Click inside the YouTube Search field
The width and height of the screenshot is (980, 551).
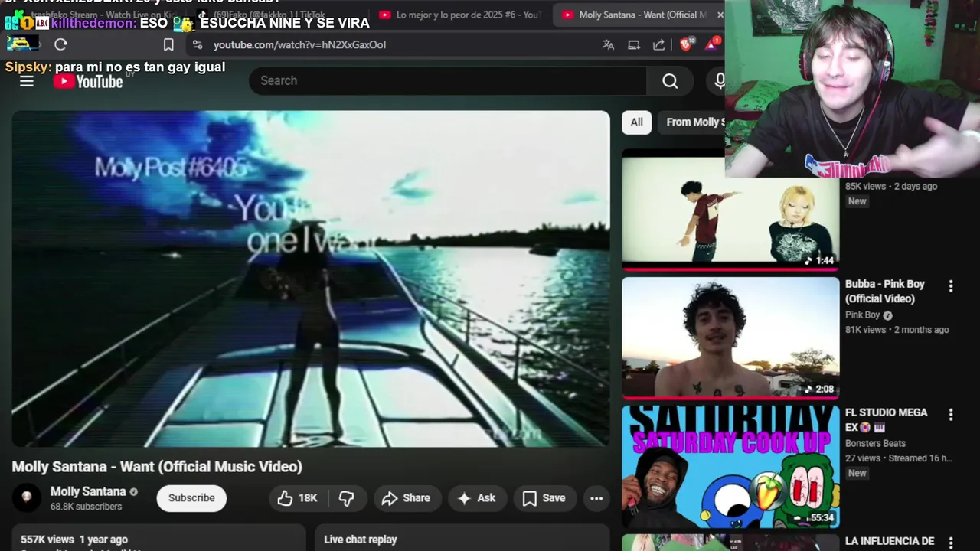tap(448, 81)
